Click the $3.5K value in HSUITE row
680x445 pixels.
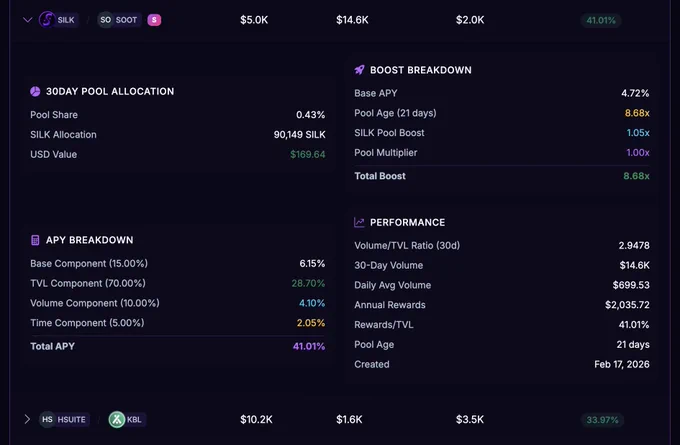[470, 419]
